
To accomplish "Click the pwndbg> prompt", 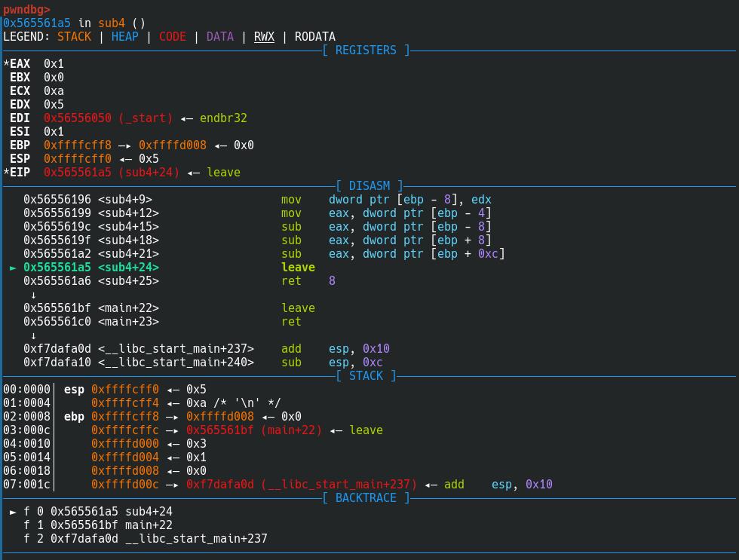I will point(27,10).
